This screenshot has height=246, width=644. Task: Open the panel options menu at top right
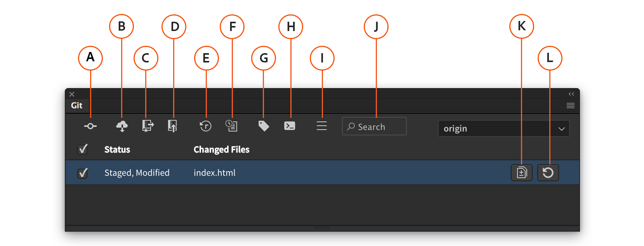pos(570,106)
